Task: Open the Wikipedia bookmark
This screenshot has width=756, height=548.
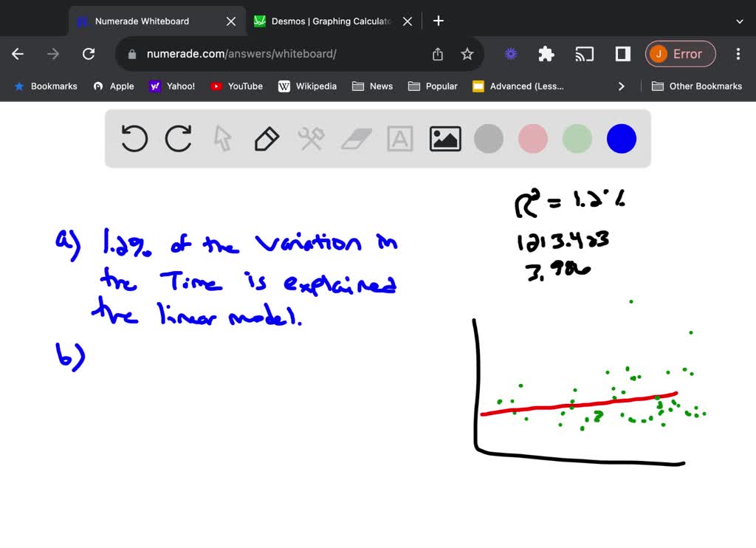Action: (308, 86)
